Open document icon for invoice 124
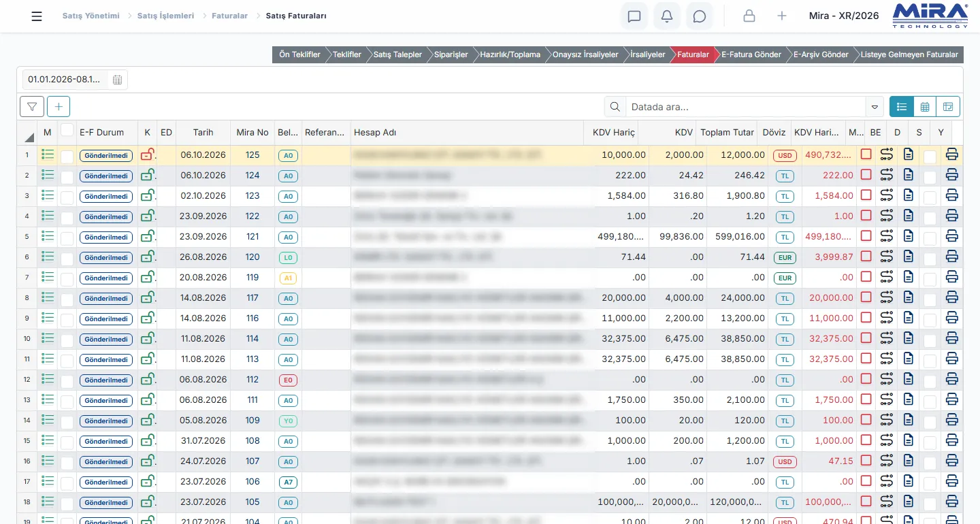 pos(908,176)
